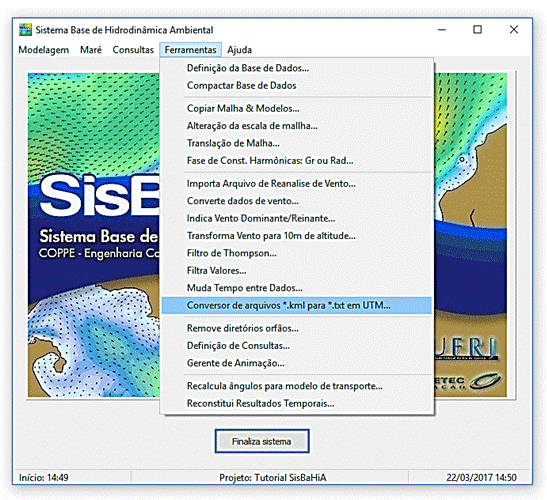Click the Início: 14:49 status text
547x500 pixels.
[44, 478]
